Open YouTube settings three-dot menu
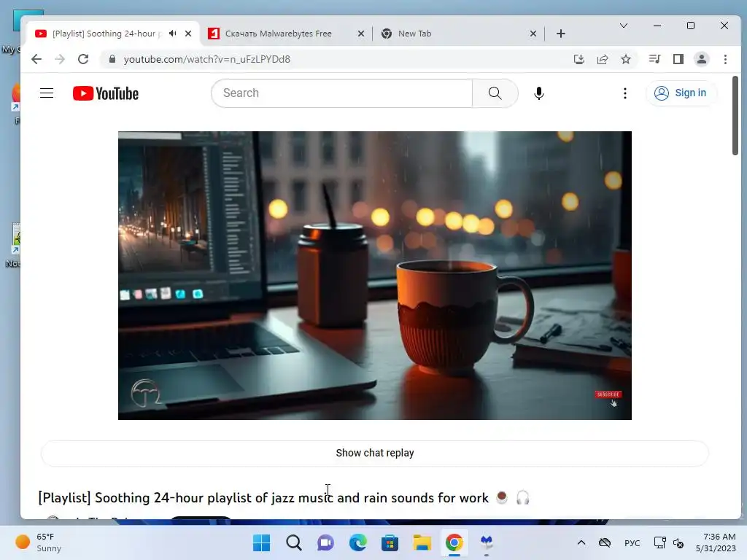Image resolution: width=747 pixels, height=560 pixels. click(x=625, y=93)
